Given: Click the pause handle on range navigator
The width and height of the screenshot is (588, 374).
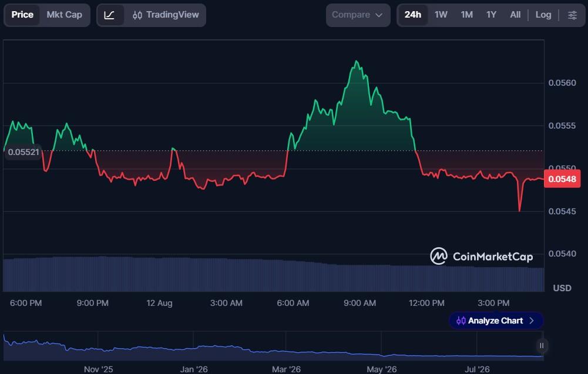Looking at the screenshot, I should (542, 345).
